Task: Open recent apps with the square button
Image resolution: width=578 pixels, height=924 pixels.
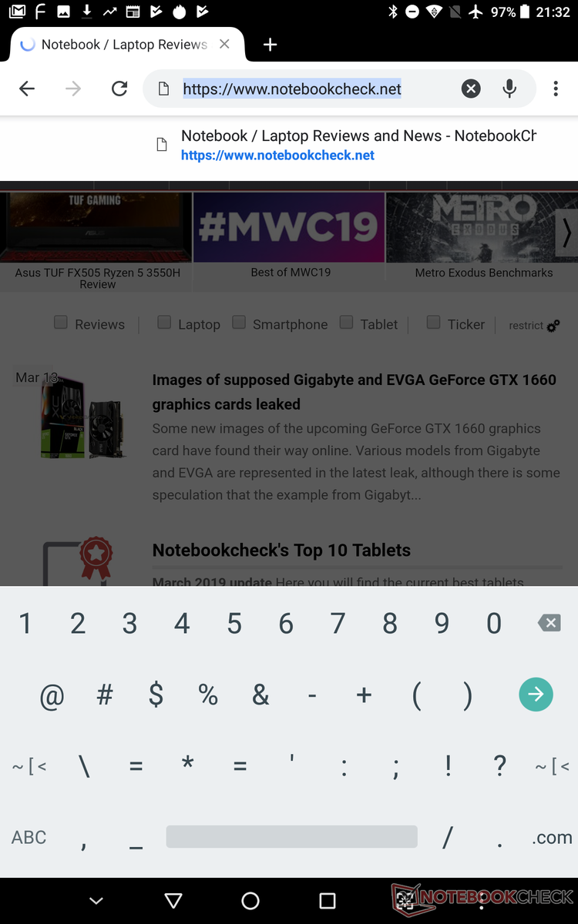Action: [x=328, y=900]
